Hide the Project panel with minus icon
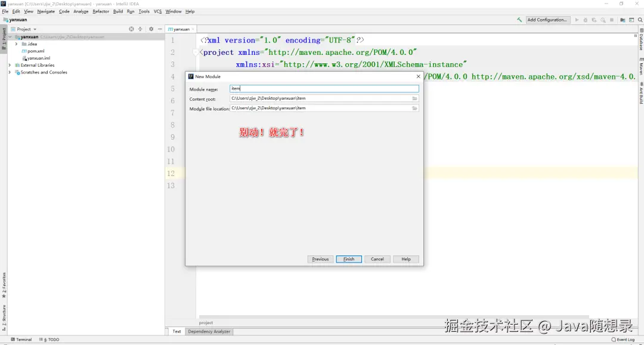Screen dimensions: 644x345 [160, 29]
